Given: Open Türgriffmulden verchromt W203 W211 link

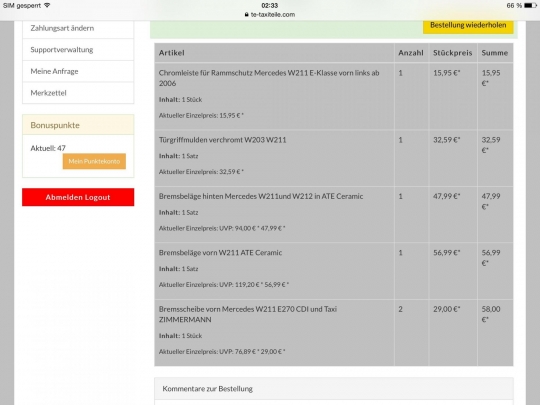Looking at the screenshot, I should [x=222, y=140].
